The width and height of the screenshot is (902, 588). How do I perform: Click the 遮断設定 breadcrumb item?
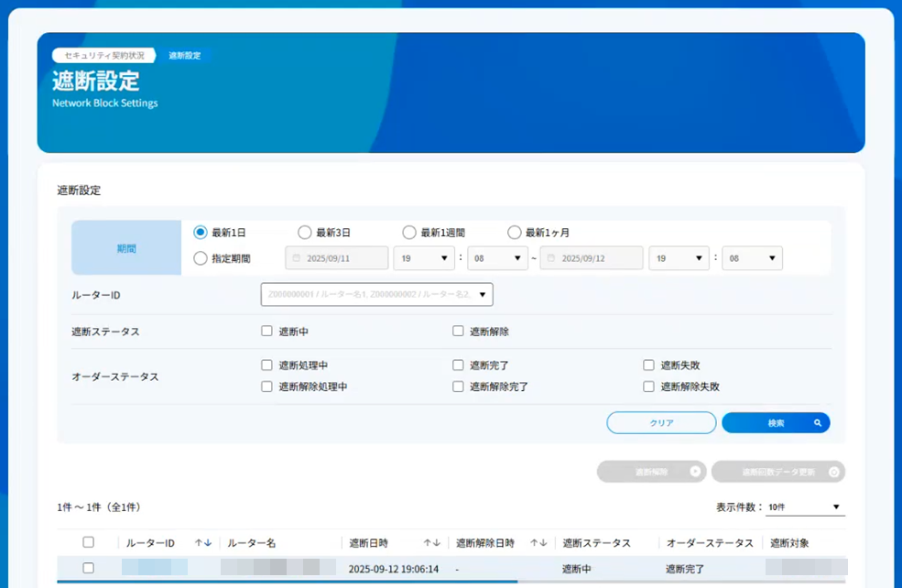185,56
